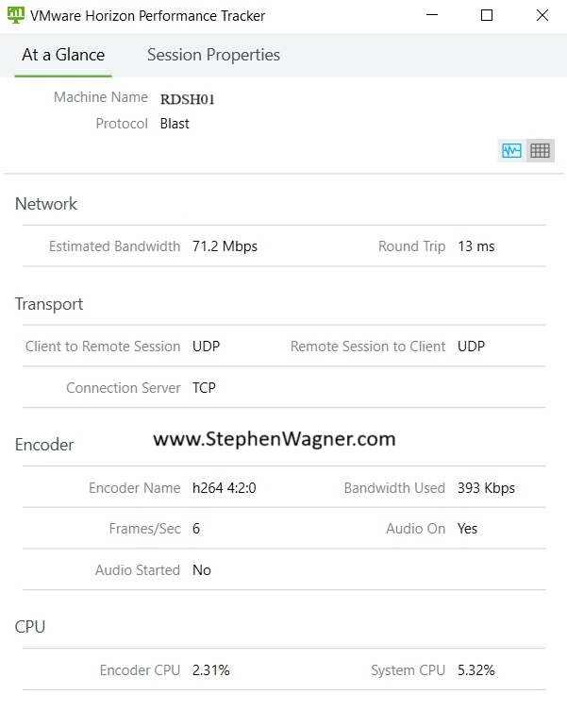The height and width of the screenshot is (728, 567).
Task: Select the At a Glance tab
Action: (63, 55)
